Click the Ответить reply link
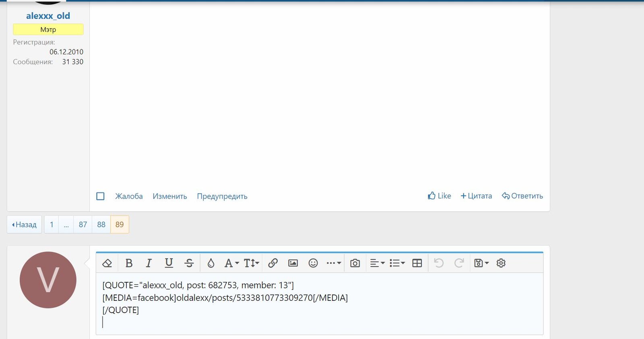 [x=522, y=196]
